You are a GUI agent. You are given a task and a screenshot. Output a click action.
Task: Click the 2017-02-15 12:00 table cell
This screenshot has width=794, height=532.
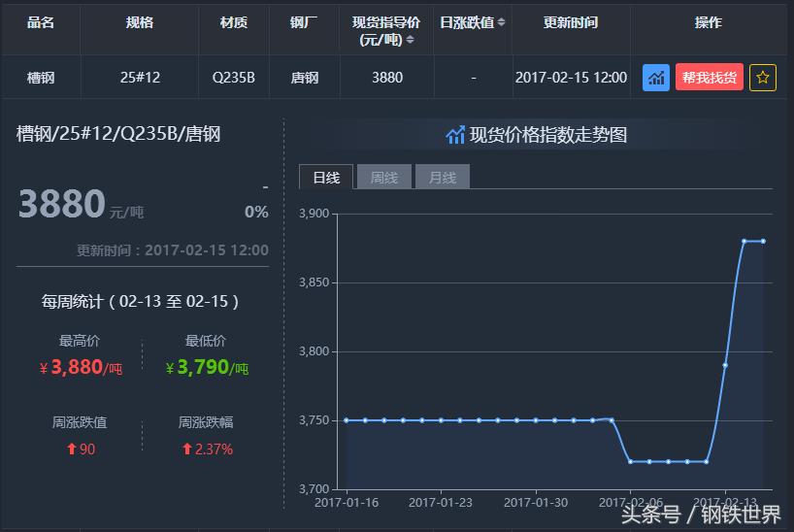click(571, 78)
